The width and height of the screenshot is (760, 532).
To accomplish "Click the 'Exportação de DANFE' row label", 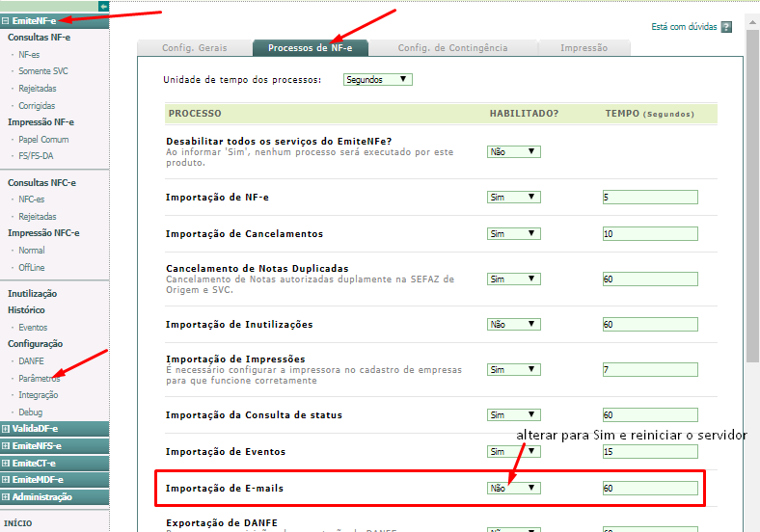I will (x=222, y=523).
